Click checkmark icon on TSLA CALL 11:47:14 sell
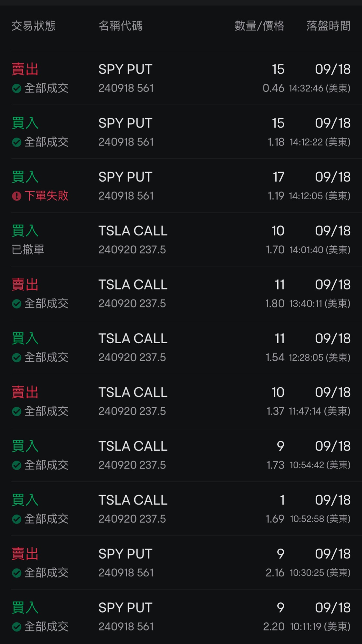The height and width of the screenshot is (644, 362). click(17, 411)
